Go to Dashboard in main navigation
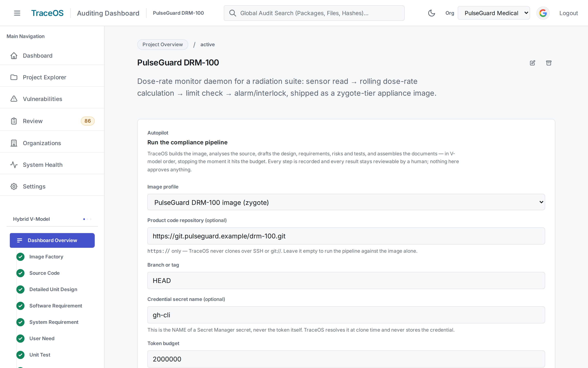Screen dimensions: 588x368 tap(52, 56)
